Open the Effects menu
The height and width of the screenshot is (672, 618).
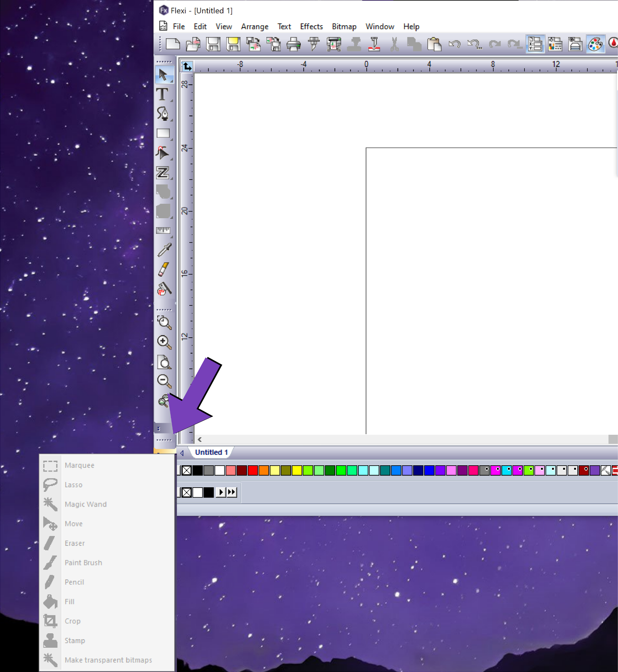(311, 27)
